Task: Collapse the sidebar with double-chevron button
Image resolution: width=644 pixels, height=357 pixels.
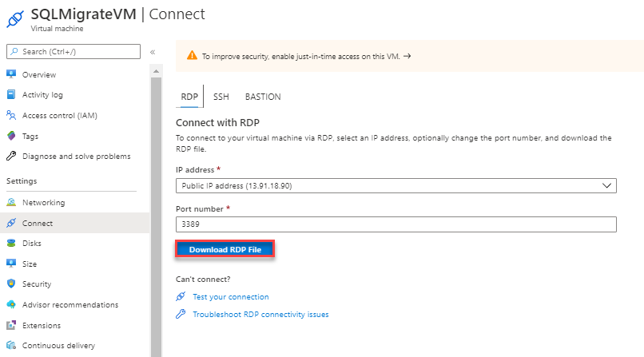Action: pyautogui.click(x=152, y=52)
